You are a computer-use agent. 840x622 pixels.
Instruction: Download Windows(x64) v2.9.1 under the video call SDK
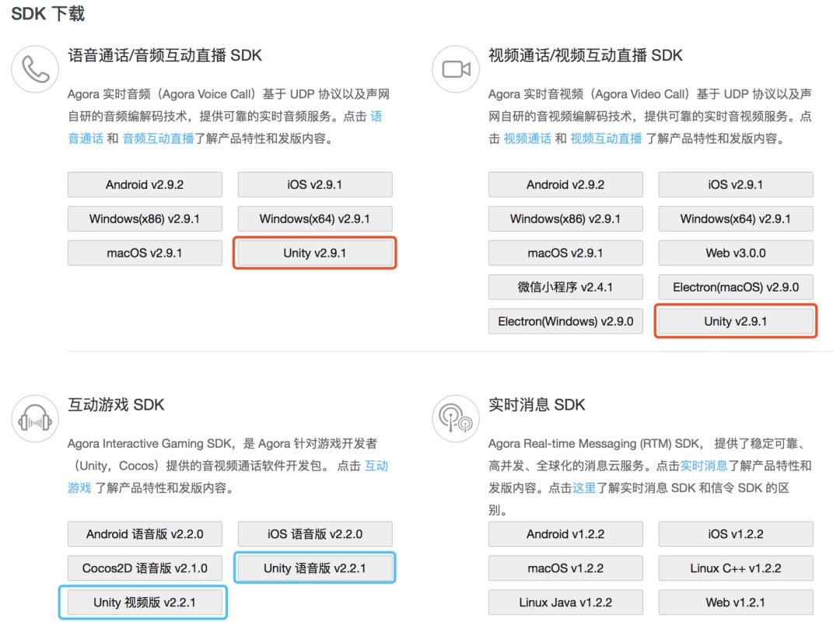[x=736, y=219]
